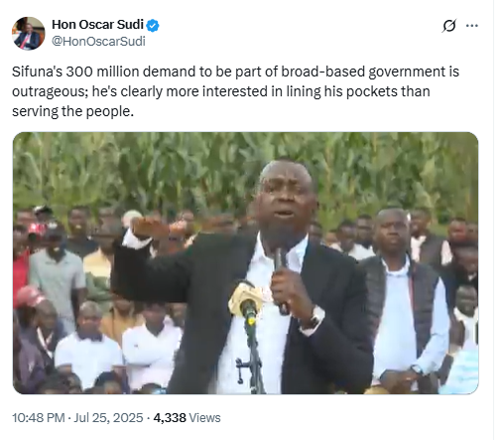The width and height of the screenshot is (504, 440).
Task: Click the 10:48 PM timestamp
Action: click(39, 418)
